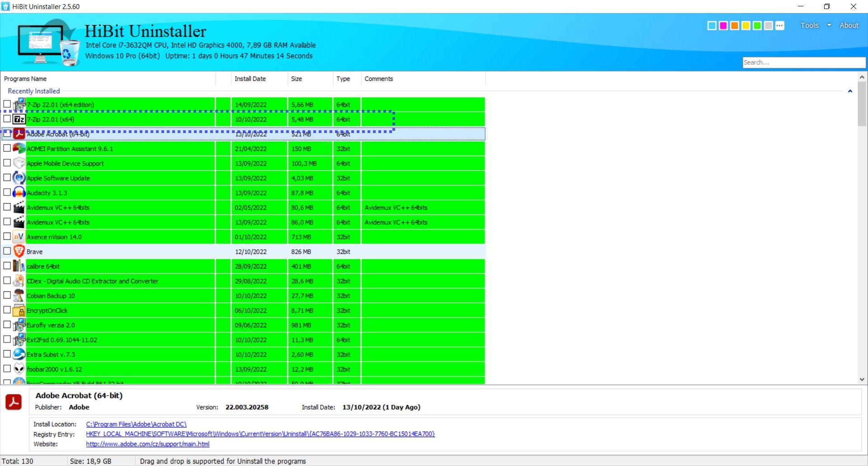Click the Apple Software Update icon
The height and width of the screenshot is (466, 868).
click(19, 178)
